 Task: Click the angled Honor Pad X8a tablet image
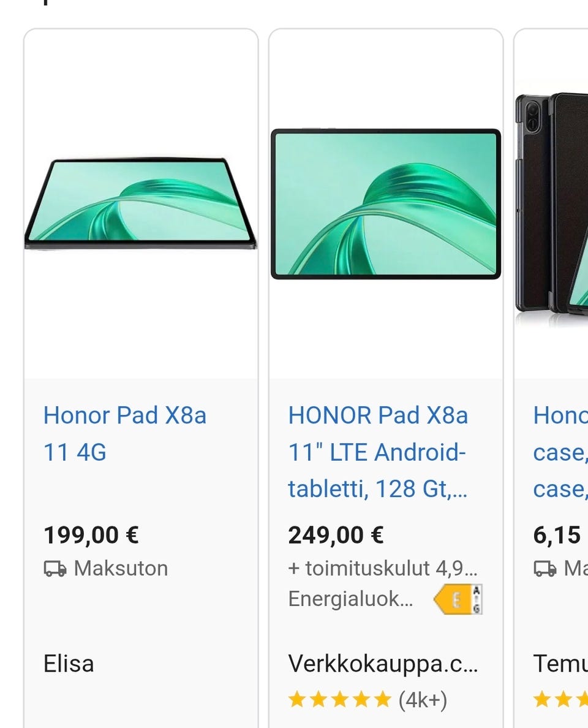[x=140, y=204]
